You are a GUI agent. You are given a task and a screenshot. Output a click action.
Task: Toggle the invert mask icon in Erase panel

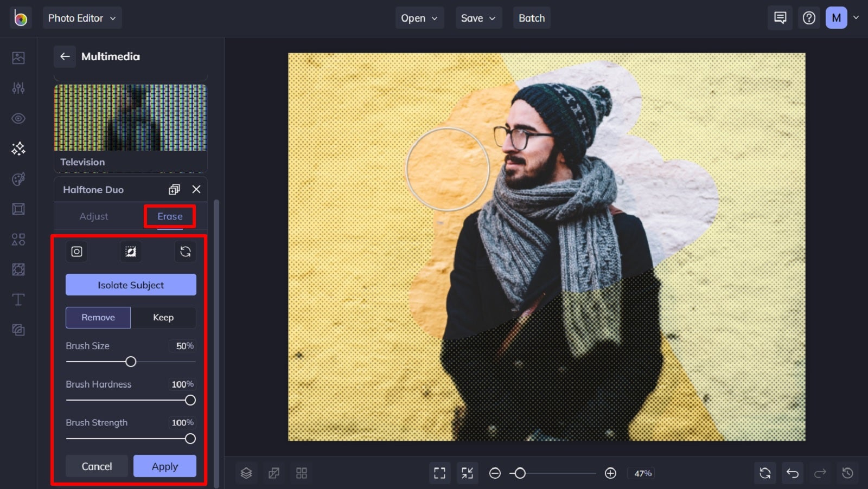pos(131,252)
